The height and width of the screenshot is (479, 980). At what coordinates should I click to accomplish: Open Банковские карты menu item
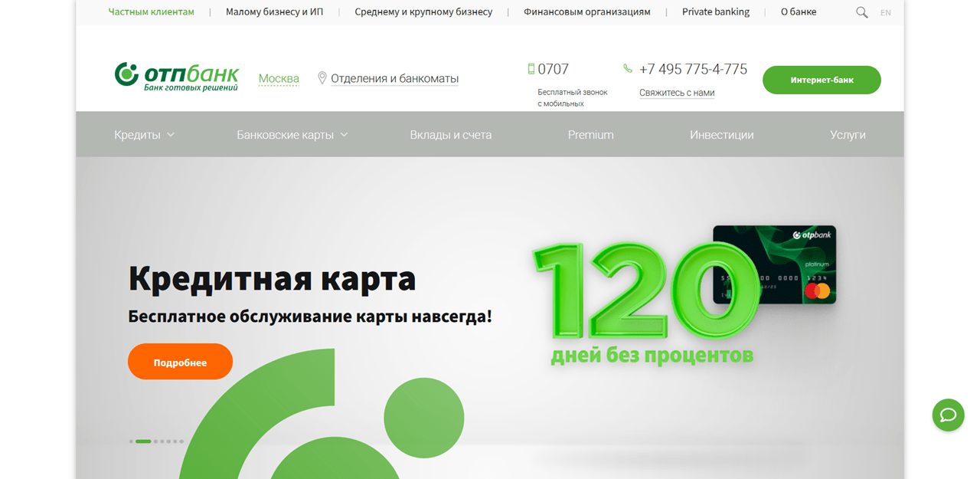[x=285, y=135]
